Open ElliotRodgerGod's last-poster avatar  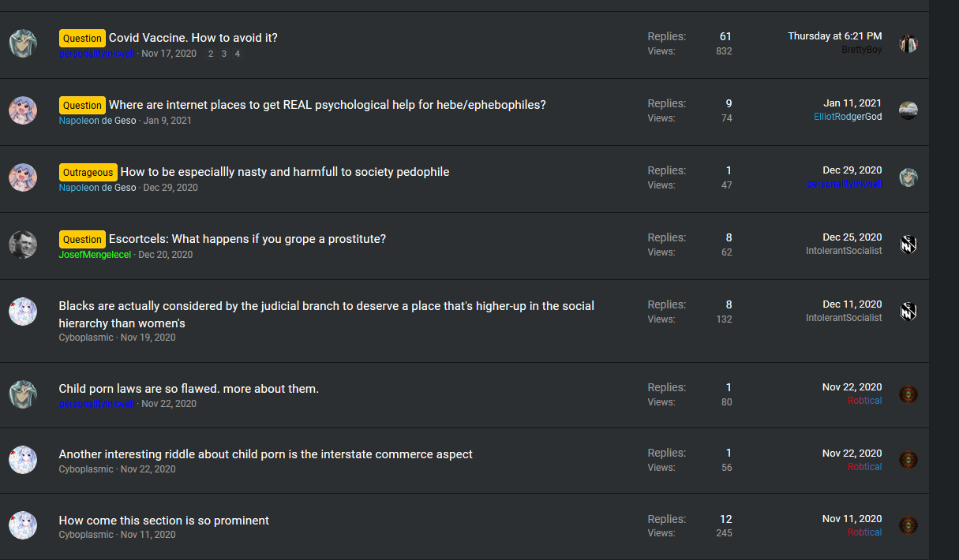tap(908, 110)
